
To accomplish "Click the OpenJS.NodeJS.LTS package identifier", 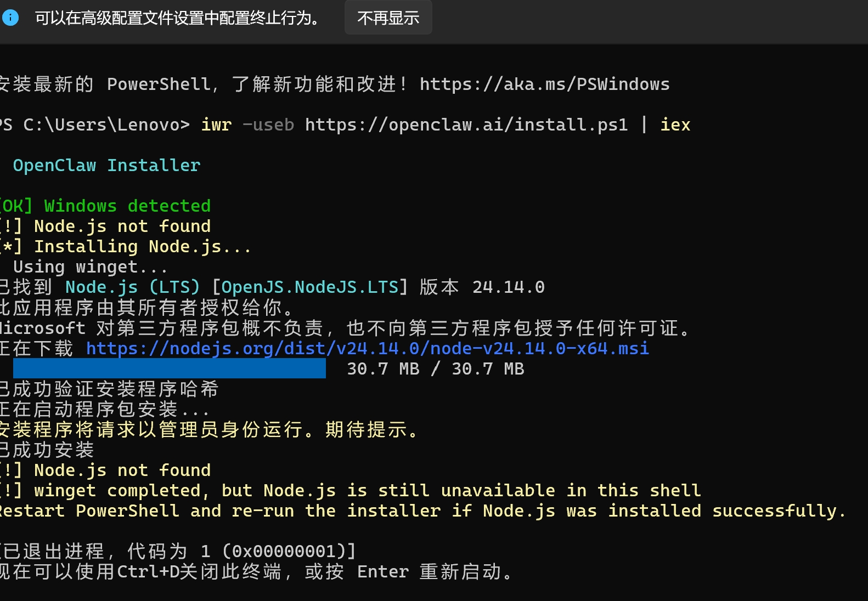I will (x=309, y=287).
